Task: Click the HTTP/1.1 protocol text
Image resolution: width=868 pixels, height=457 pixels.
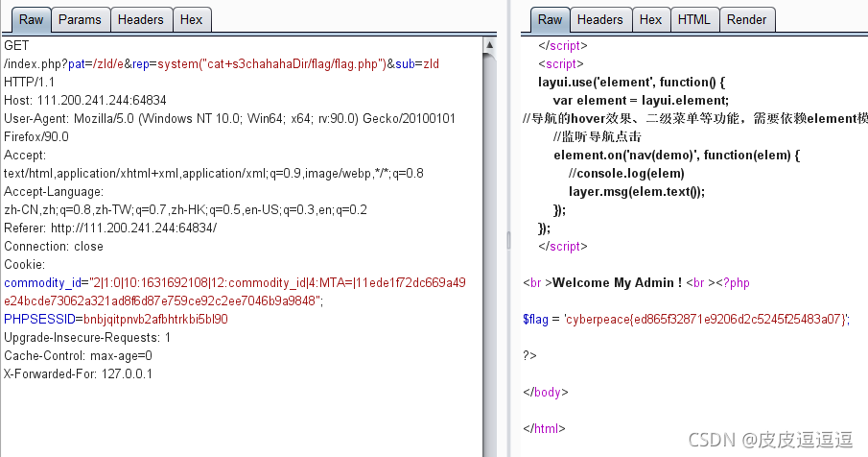Action: 30,82
